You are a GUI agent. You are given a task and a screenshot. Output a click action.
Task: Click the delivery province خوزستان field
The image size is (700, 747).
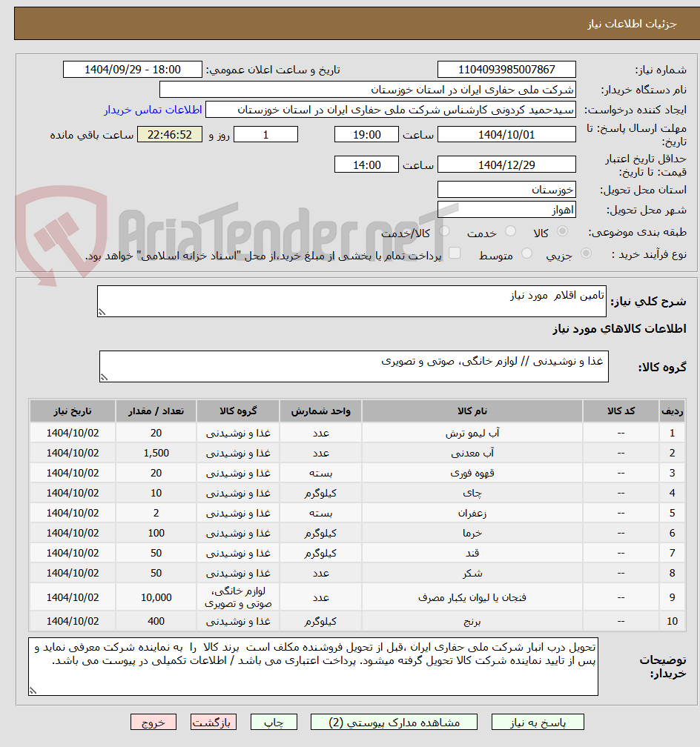point(506,190)
